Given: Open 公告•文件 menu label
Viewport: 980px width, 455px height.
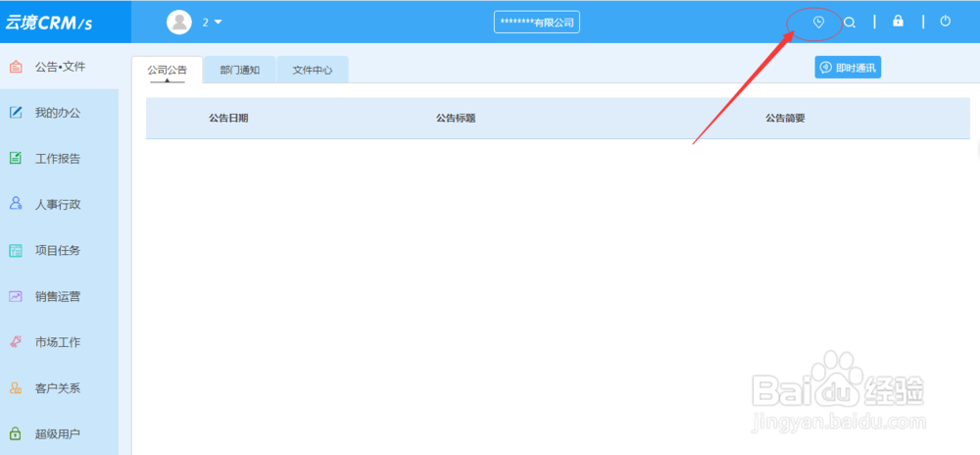Looking at the screenshot, I should 60,67.
